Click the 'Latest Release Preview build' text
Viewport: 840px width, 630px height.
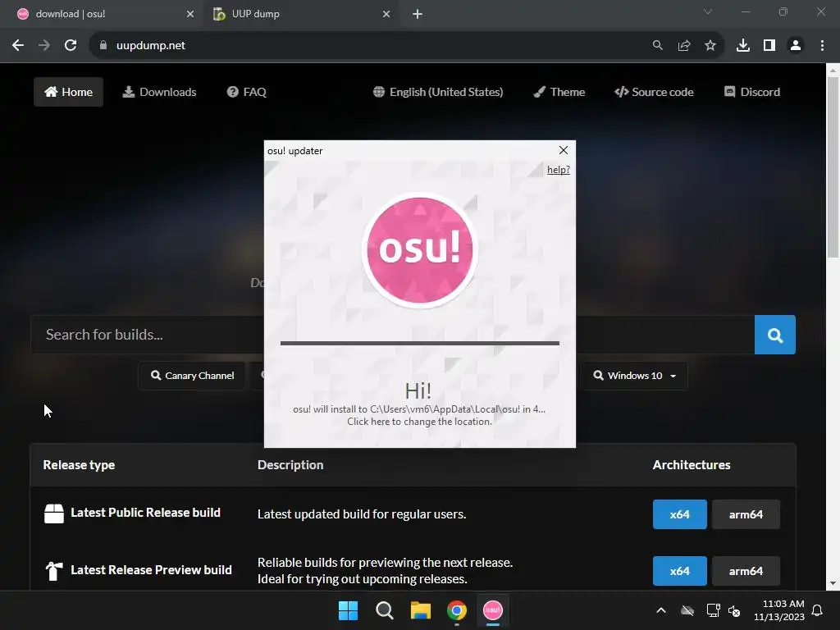151,570
